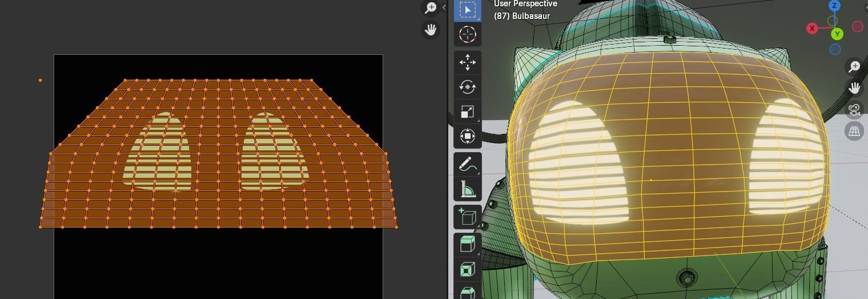Click the 'User Perspective' viewport label
Image resolution: width=868 pixels, height=299 pixels.
(525, 4)
